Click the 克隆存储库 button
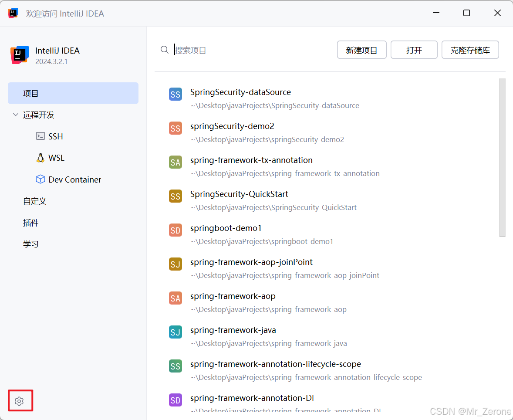Viewport: 513px width, 420px height. tap(470, 50)
